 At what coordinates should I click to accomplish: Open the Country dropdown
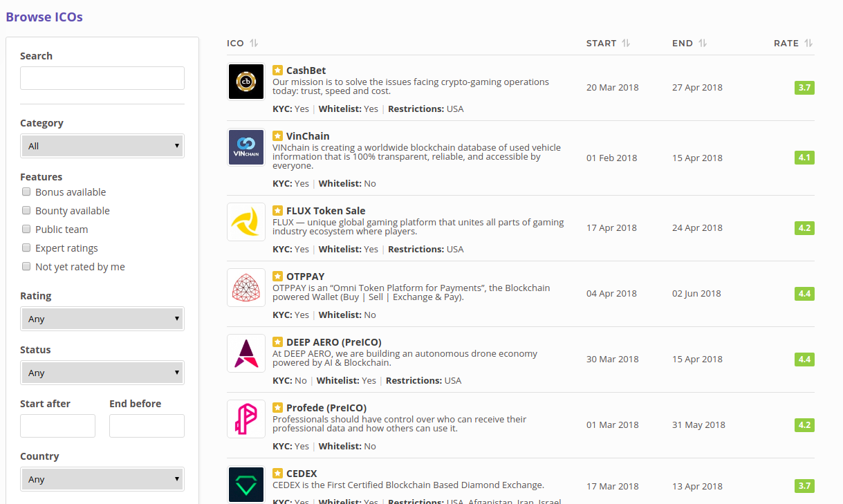[102, 479]
